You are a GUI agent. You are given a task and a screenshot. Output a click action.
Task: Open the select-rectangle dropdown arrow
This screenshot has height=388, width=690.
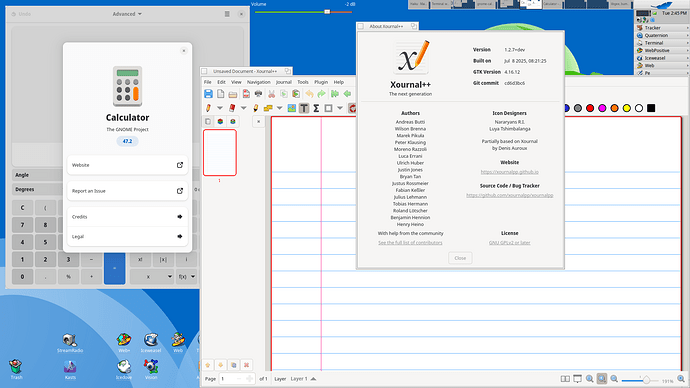[x=340, y=108]
